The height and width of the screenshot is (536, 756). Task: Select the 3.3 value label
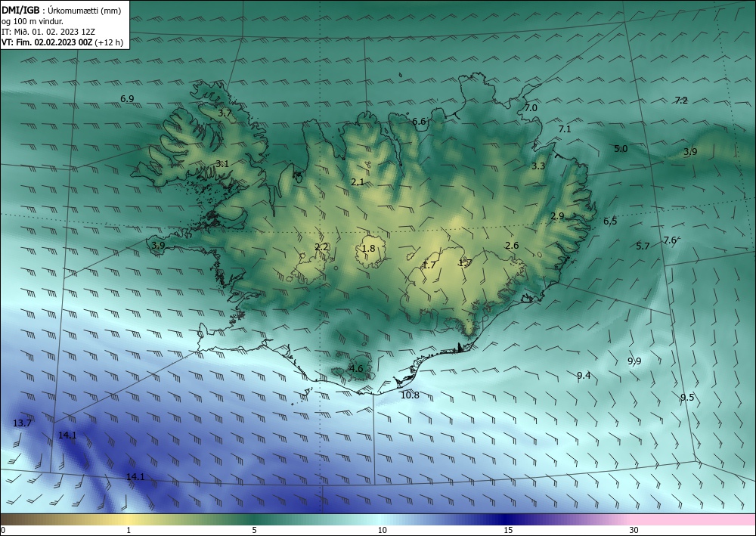(x=538, y=166)
